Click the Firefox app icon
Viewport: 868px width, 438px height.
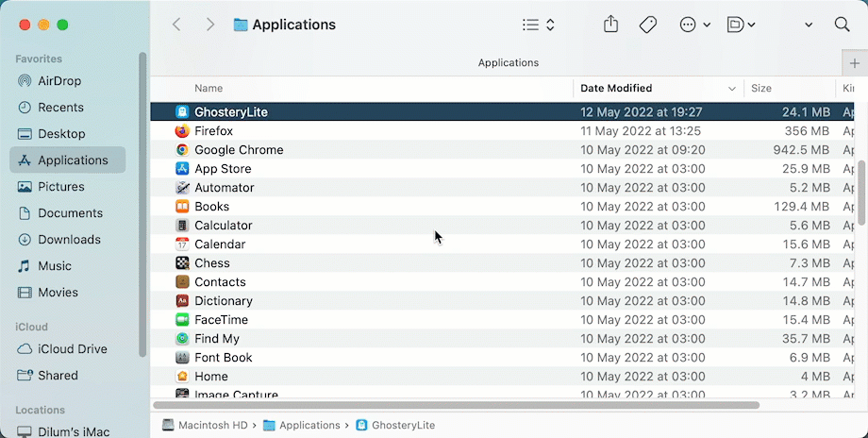pos(182,130)
